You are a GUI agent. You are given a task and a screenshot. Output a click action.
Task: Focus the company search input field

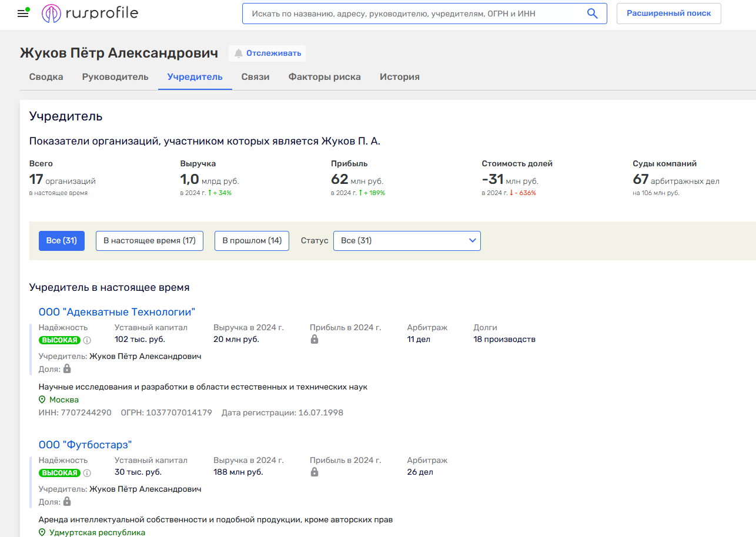click(412, 14)
